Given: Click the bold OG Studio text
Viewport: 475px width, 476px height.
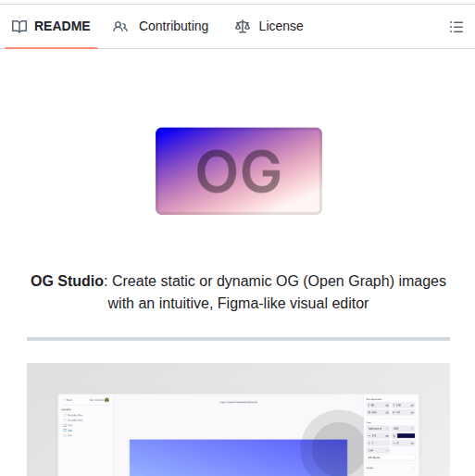Looking at the screenshot, I should coord(67,282).
